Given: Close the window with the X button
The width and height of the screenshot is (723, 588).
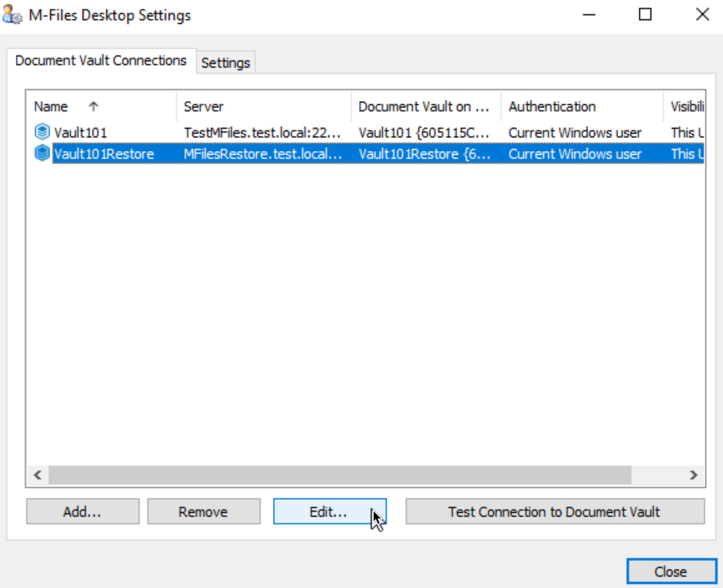Looking at the screenshot, I should click(x=703, y=15).
